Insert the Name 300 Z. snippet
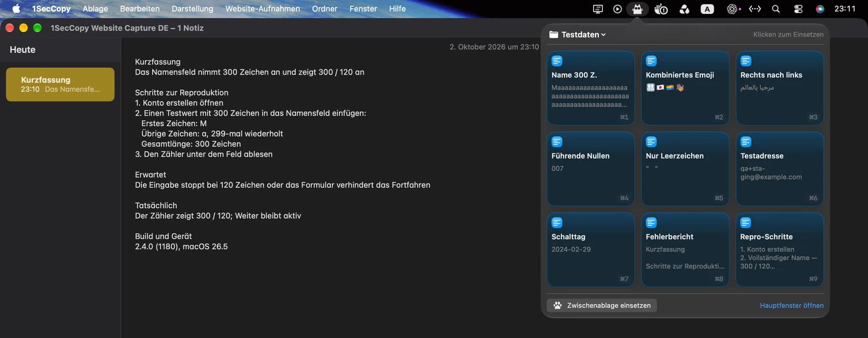Image resolution: width=868 pixels, height=338 pixels. pos(590,87)
